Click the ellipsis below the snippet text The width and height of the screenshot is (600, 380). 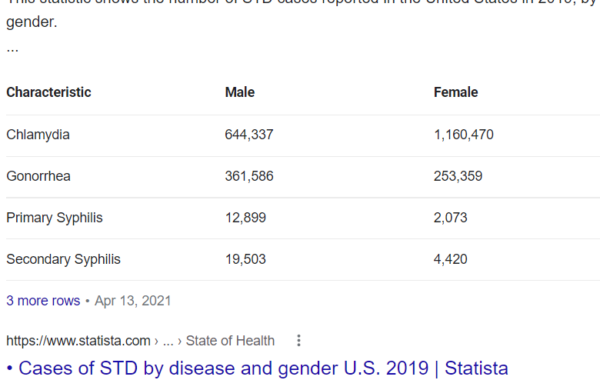coord(12,51)
